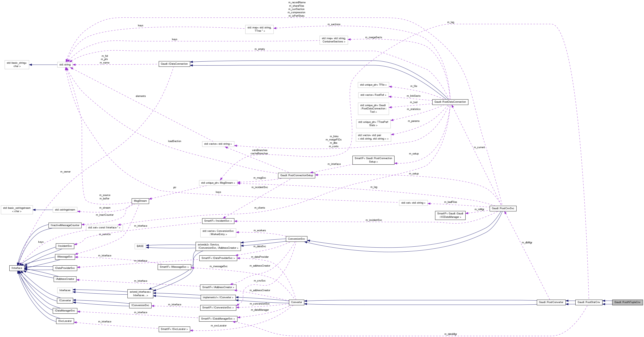Select the IConversionSvc node
This screenshot has height=337, width=644.
[140, 305]
